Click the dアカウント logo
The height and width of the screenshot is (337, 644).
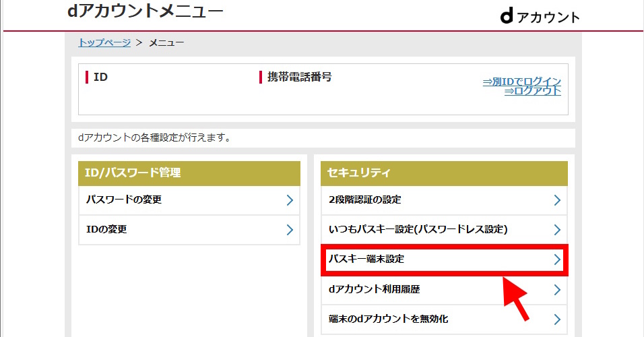tap(539, 18)
